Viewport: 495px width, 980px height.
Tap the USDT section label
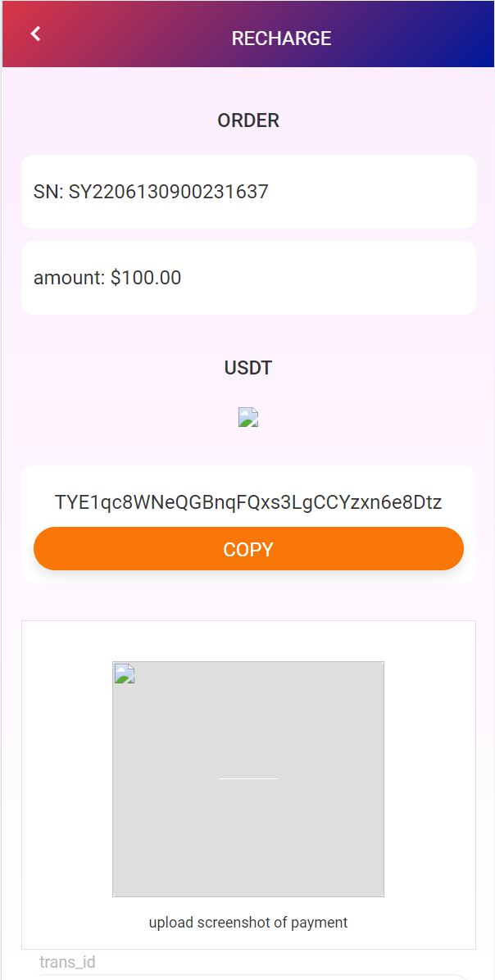point(248,367)
